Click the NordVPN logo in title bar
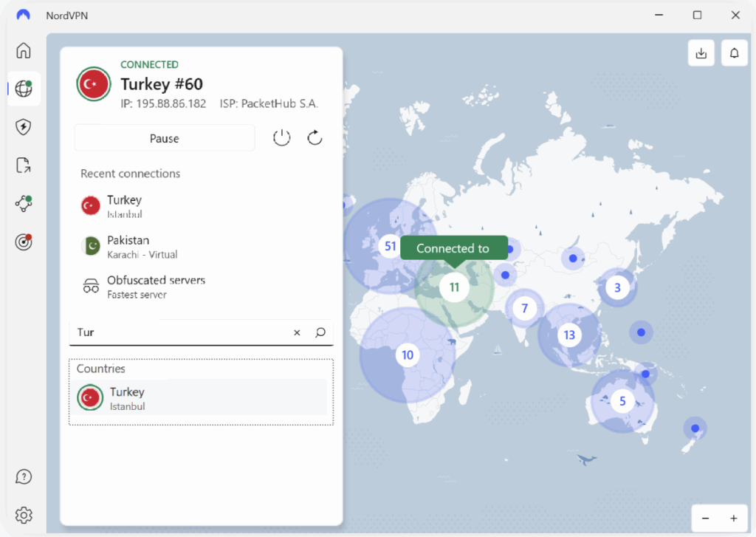This screenshot has height=537, width=756. click(23, 15)
